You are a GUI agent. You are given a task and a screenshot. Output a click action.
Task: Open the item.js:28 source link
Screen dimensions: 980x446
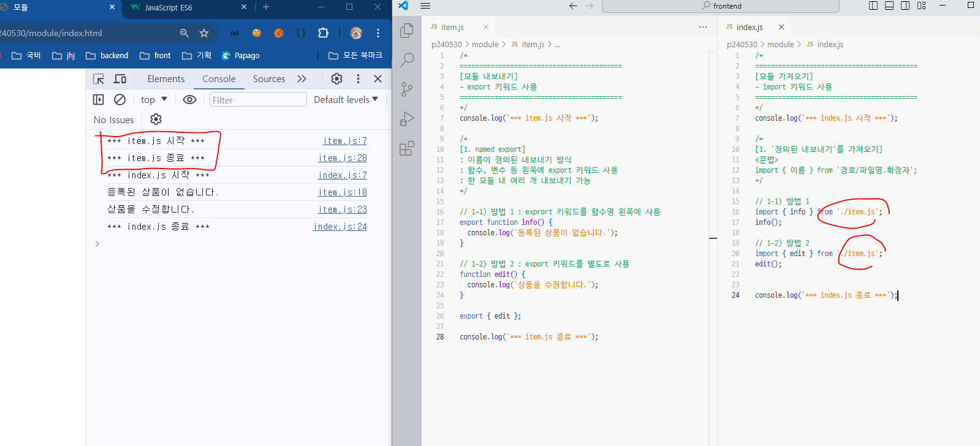tap(343, 158)
